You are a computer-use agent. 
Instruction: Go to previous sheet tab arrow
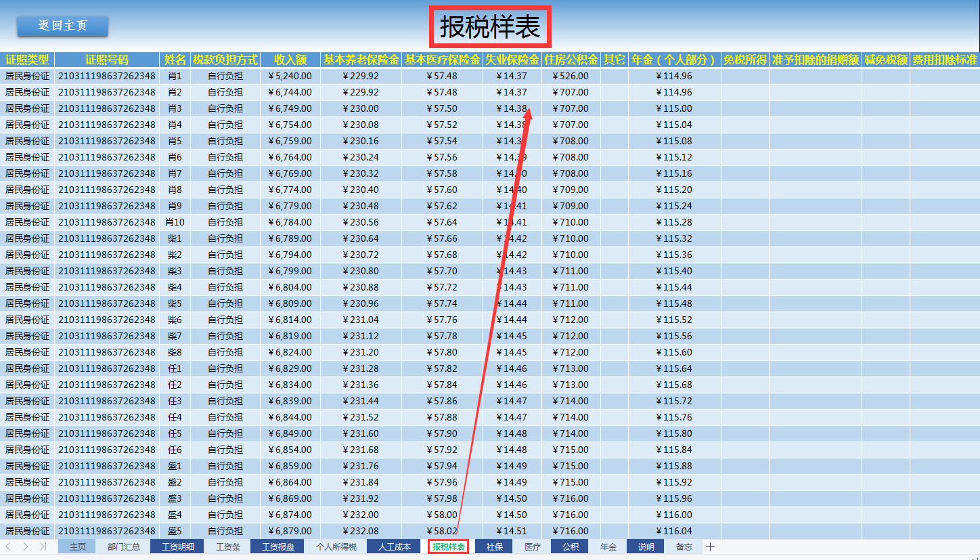(x=8, y=546)
